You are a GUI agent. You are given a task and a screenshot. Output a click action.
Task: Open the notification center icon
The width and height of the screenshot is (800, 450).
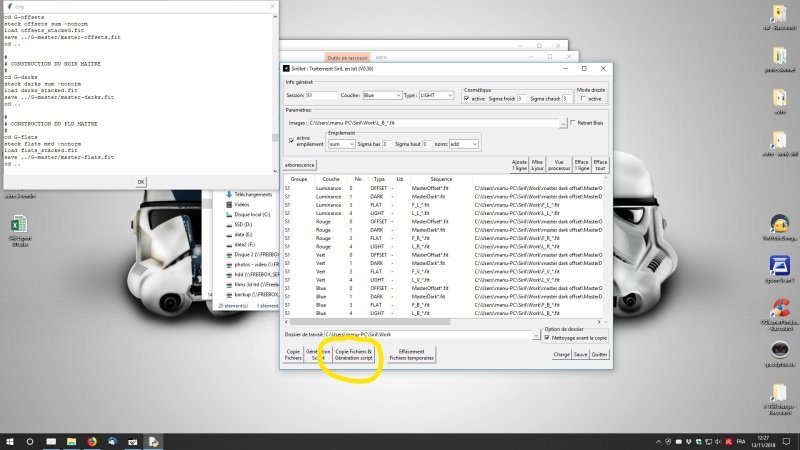(786, 441)
